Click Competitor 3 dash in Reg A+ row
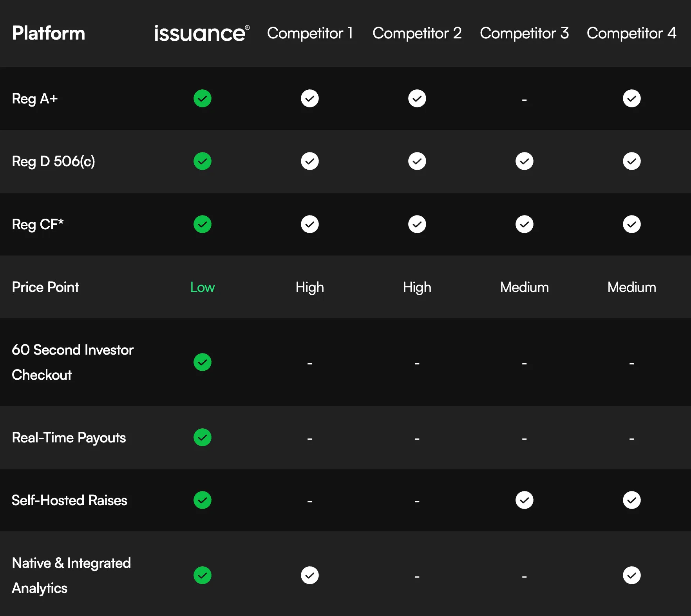Screen dimensions: 691x616 tap(525, 100)
